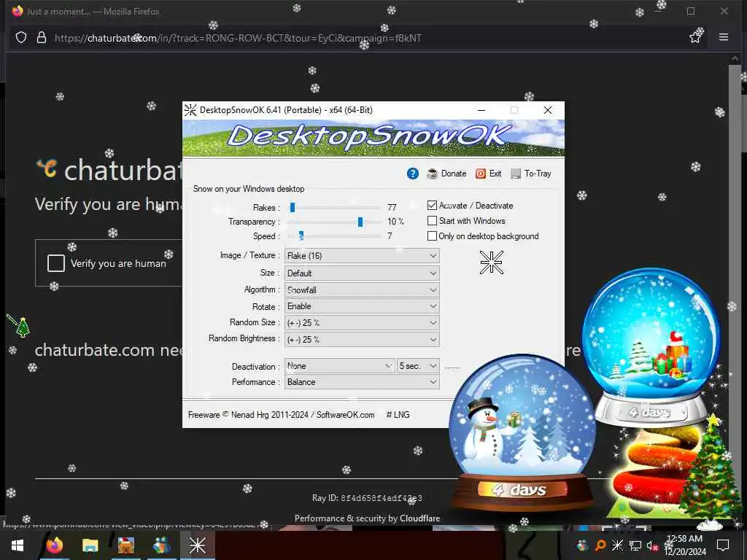Viewport: 747px width, 560px height.
Task: Open File Explorer from the taskbar
Action: (x=90, y=545)
